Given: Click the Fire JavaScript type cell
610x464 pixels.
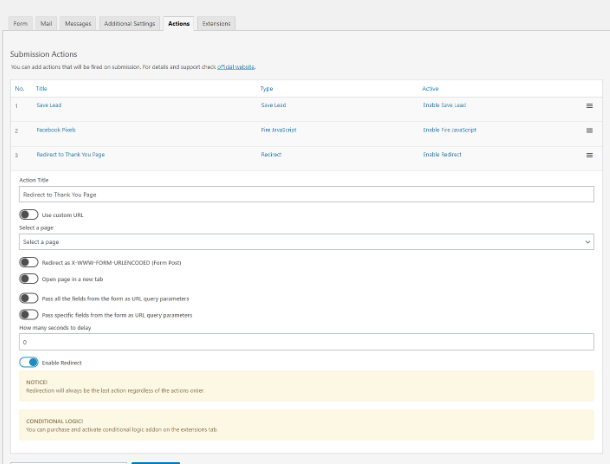Looking at the screenshot, I should coord(279,130).
